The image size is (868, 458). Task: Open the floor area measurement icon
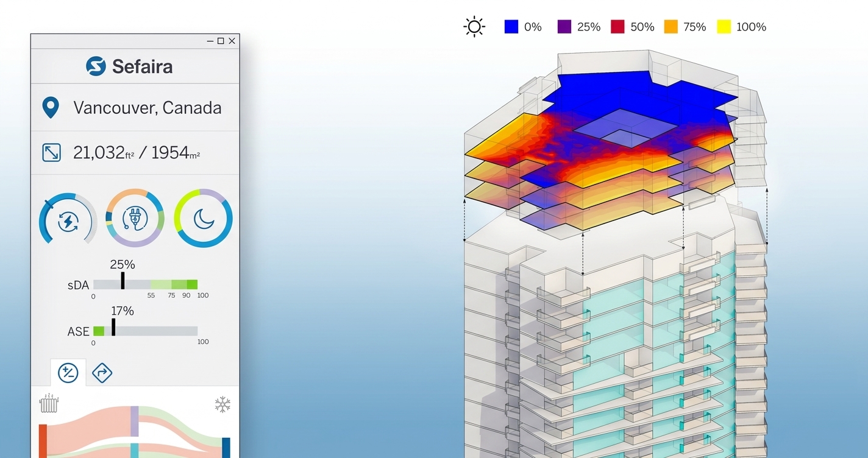(x=51, y=152)
